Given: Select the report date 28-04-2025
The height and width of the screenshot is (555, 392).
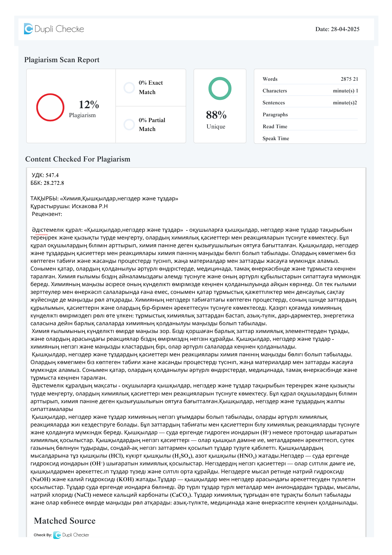Looking at the screenshot, I should click(x=345, y=29).
